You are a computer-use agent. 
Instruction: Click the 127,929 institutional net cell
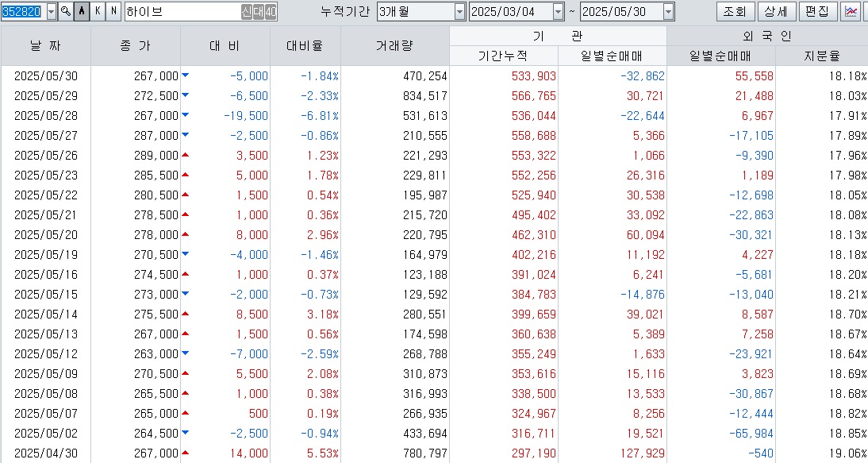pyautogui.click(x=642, y=453)
